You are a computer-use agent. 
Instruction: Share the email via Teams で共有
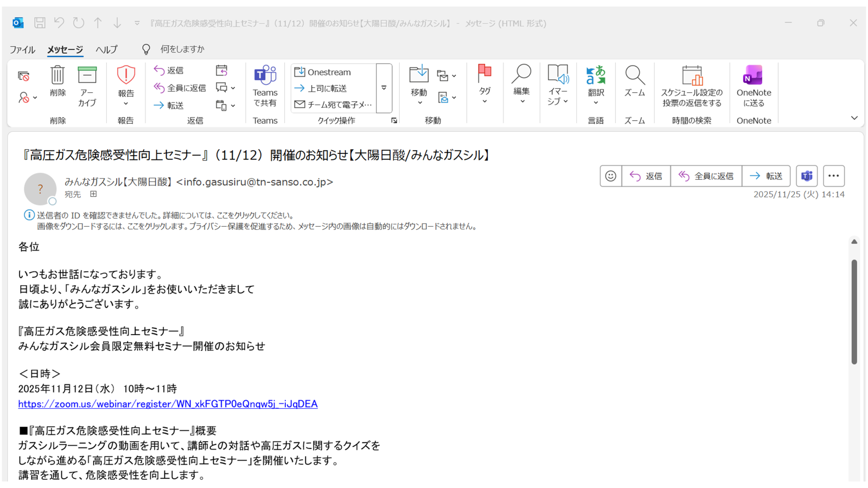265,86
